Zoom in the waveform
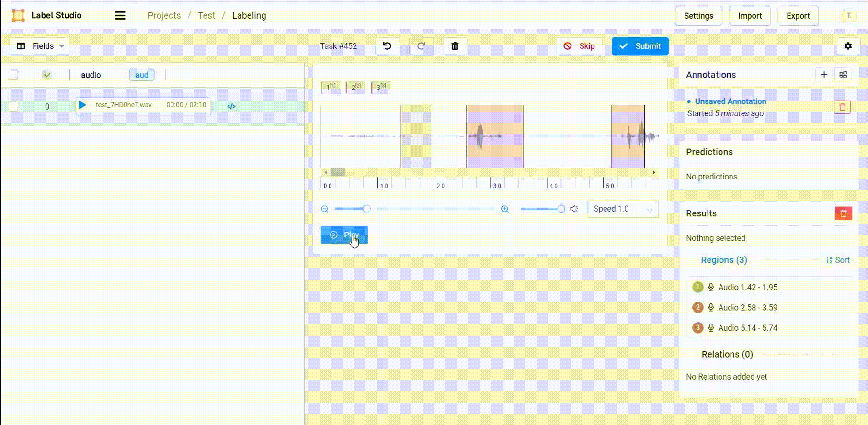This screenshot has height=425, width=868. 505,209
